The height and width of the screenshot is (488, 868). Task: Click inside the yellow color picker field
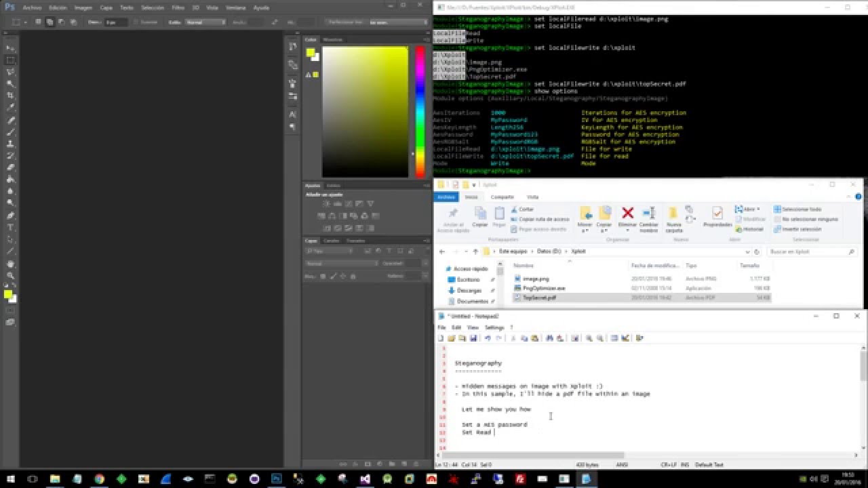[365, 112]
